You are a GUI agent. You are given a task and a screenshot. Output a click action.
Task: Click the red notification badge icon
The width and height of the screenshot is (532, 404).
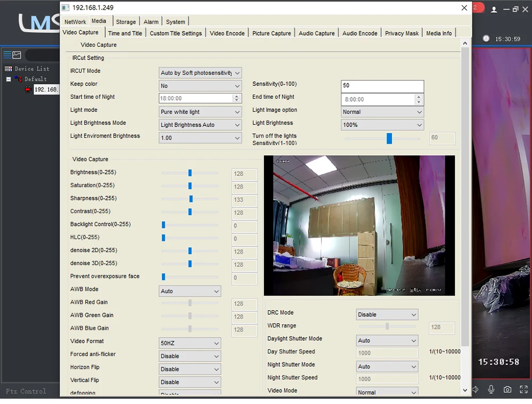478,7
